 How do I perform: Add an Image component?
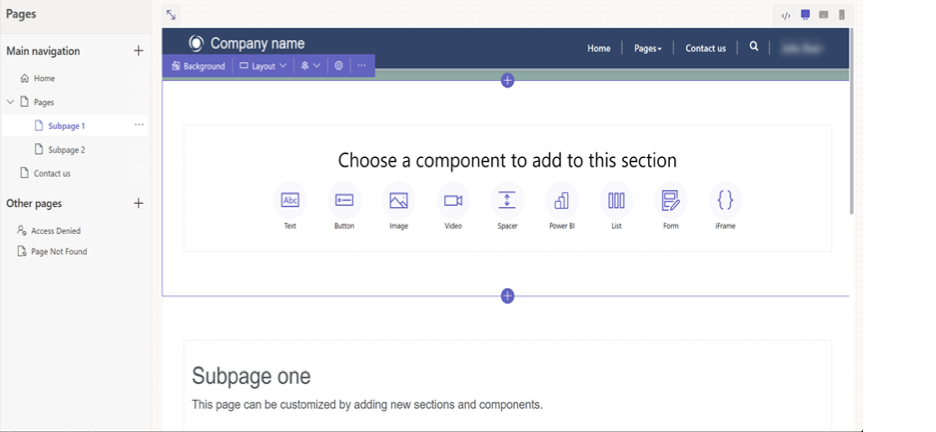398,201
